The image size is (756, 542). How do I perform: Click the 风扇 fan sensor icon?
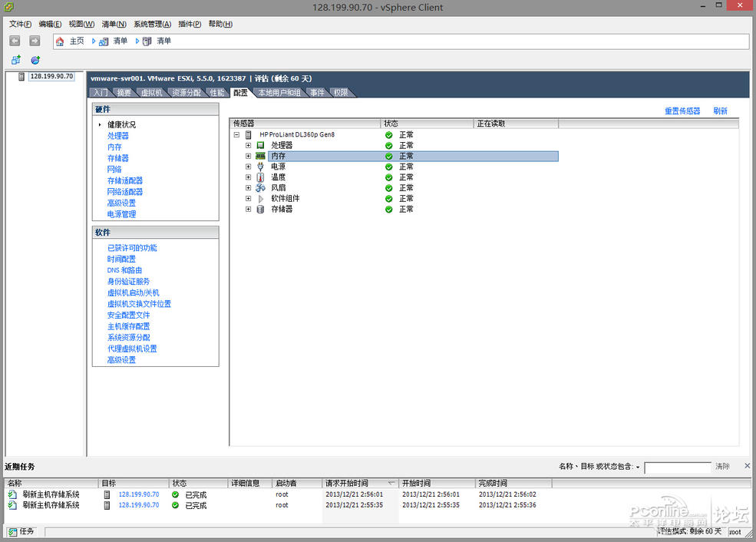260,188
